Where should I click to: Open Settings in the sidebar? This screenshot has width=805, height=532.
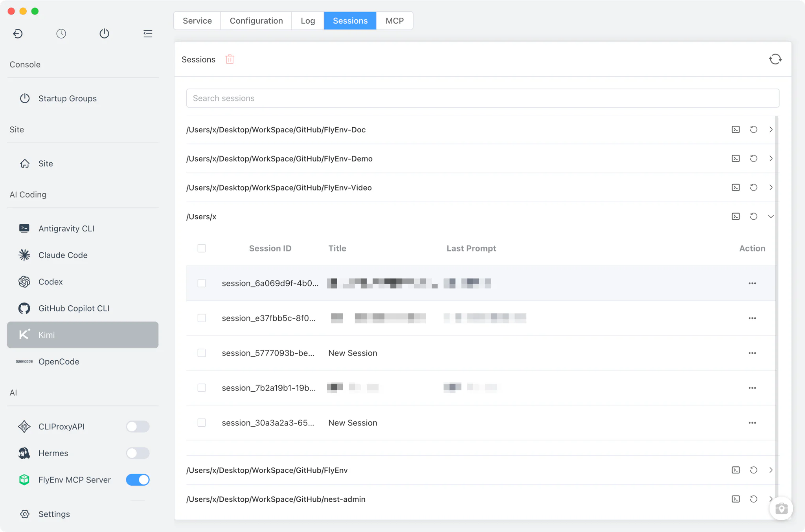(83, 514)
